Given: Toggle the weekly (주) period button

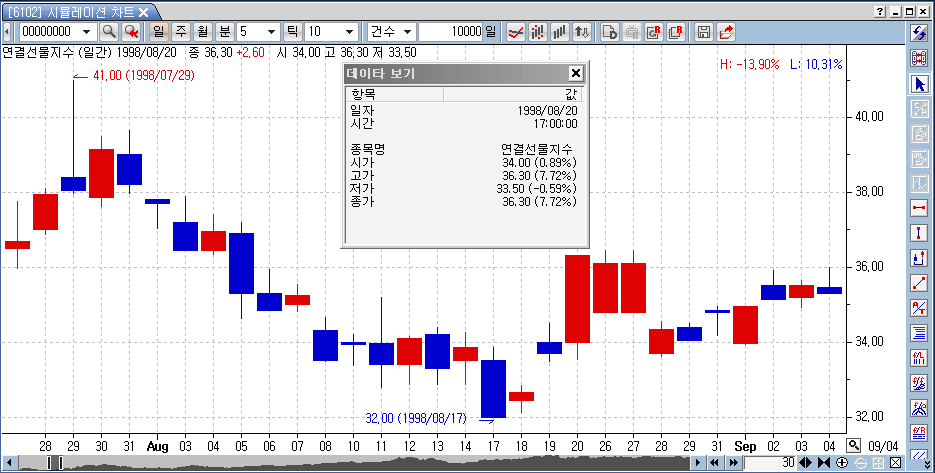Looking at the screenshot, I should 181,32.
